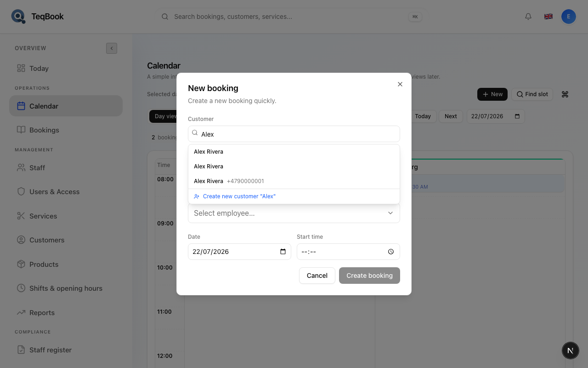Click the Staff register document icon

(x=21, y=350)
